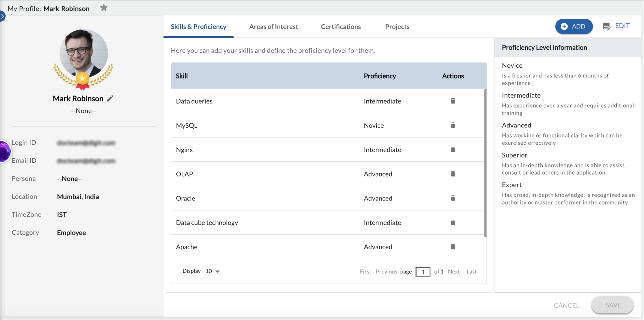Open the Display rows-per-page dropdown
644x320 pixels.
(213, 271)
